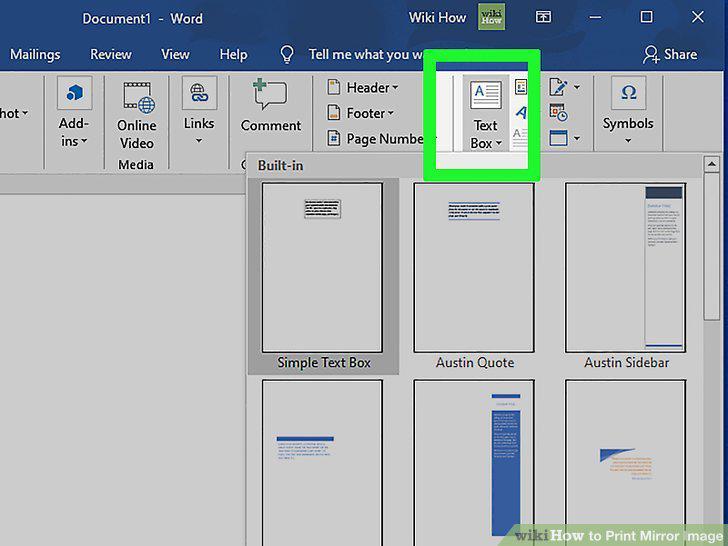This screenshot has height=546, width=728.
Task: Click the Tell me what you want field
Action: pyautogui.click(x=366, y=54)
